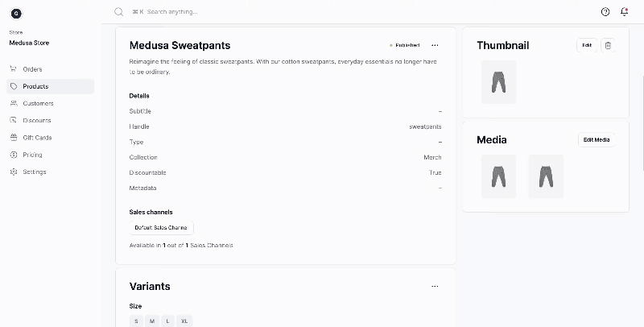Viewport: 644px width, 327px height.
Task: Open the help question mark icon
Action: click(x=605, y=12)
